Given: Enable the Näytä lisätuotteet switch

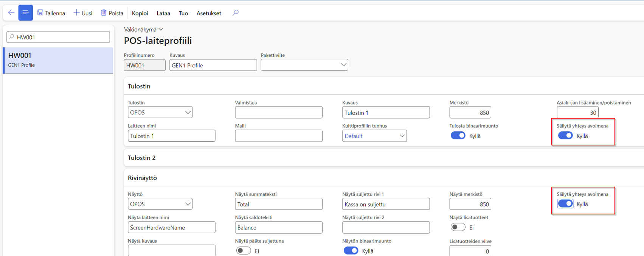Looking at the screenshot, I should click(458, 227).
